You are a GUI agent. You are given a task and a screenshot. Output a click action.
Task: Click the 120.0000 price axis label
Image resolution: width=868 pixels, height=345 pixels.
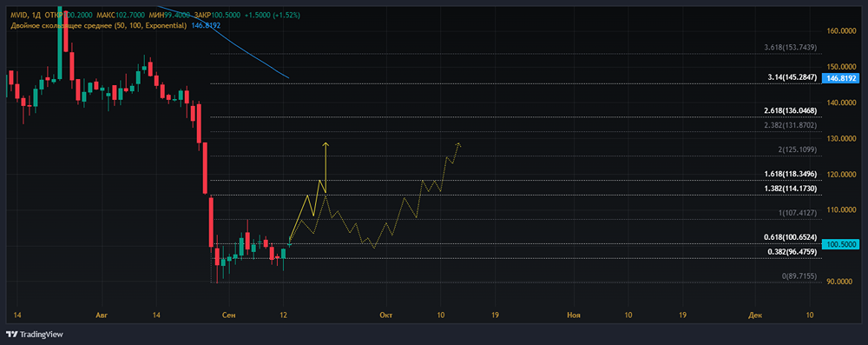[840, 174]
